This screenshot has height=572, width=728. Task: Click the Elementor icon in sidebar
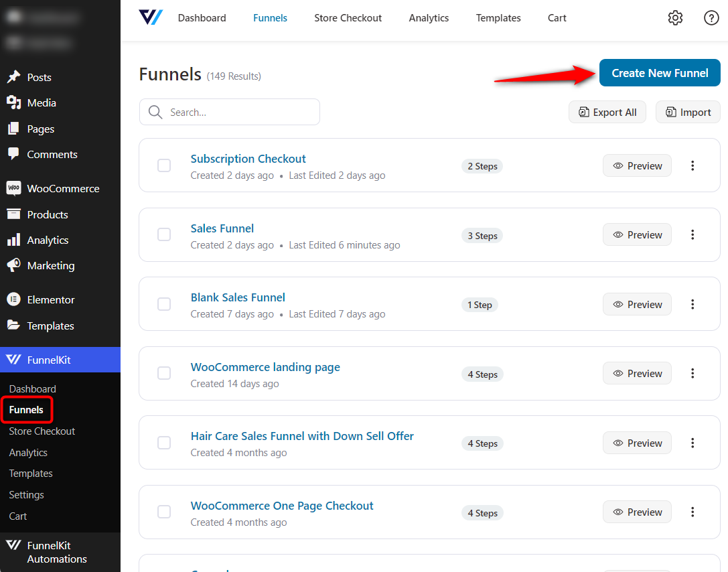13,299
